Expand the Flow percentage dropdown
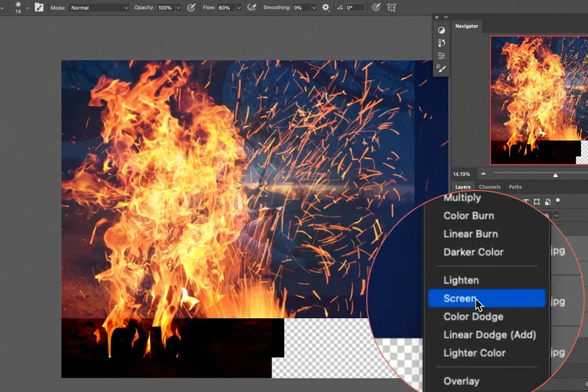This screenshot has height=392, width=588. point(239,7)
